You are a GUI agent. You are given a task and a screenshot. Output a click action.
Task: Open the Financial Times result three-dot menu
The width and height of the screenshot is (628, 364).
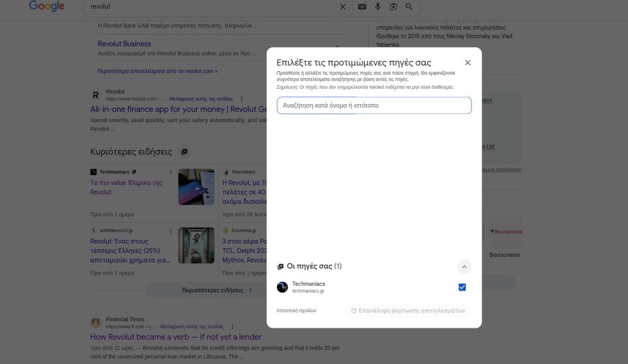232,326
